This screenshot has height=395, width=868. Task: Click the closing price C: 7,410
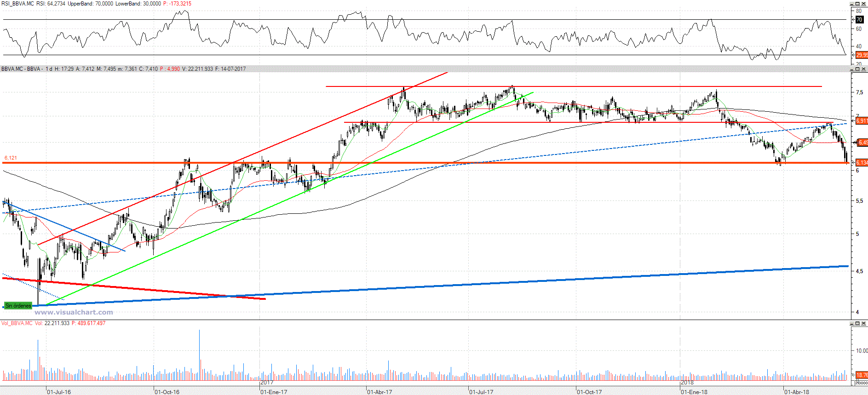coord(149,69)
